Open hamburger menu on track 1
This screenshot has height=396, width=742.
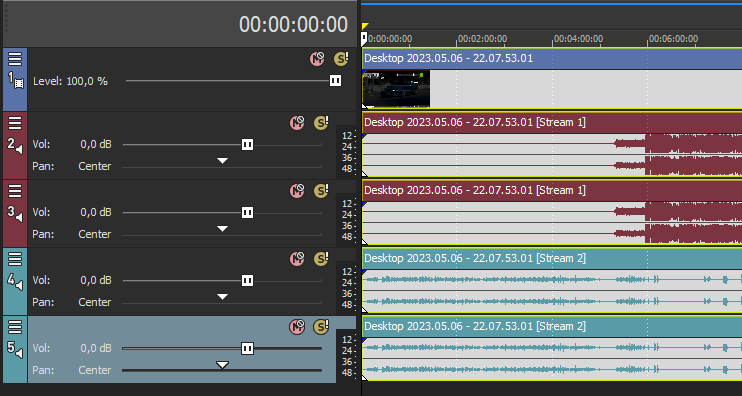pos(15,59)
